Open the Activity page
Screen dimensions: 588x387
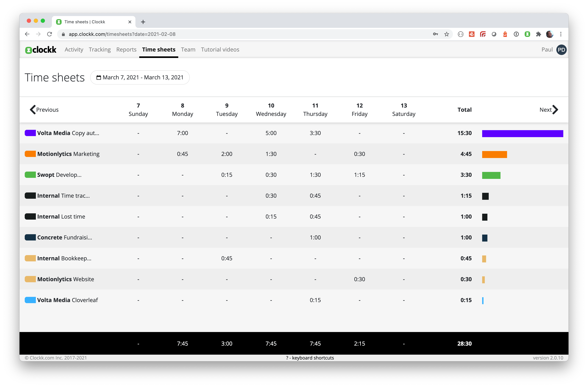tap(74, 50)
